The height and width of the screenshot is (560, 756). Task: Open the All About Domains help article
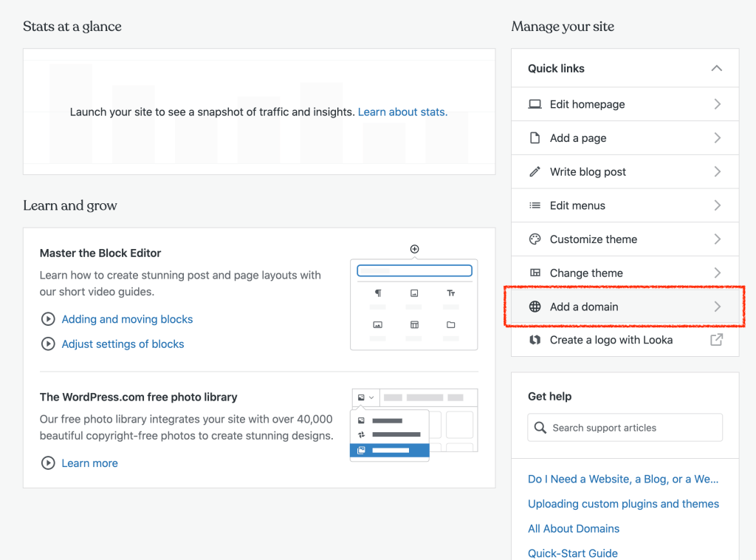[x=574, y=528]
